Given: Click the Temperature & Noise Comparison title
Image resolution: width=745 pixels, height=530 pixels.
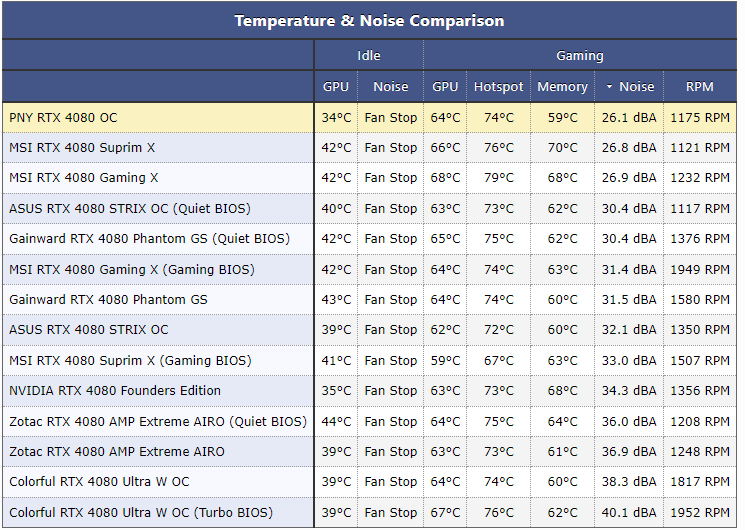Looking at the screenshot, I should 369,21.
